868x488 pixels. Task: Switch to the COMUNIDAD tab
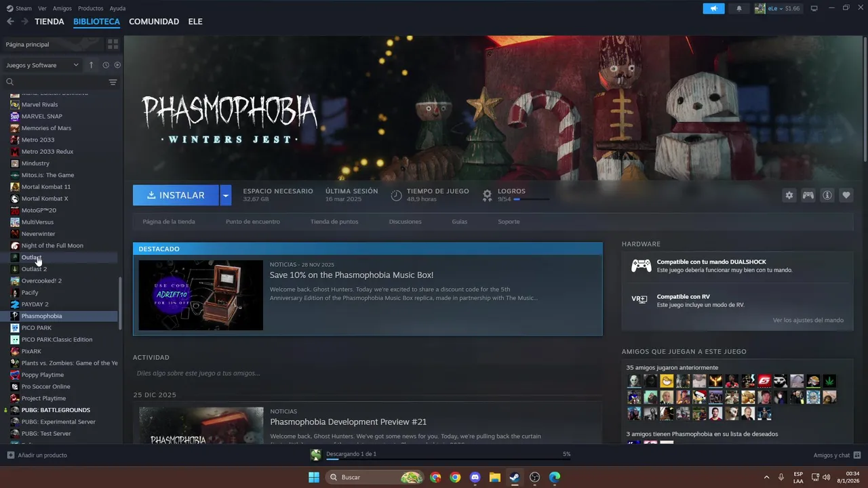154,22
